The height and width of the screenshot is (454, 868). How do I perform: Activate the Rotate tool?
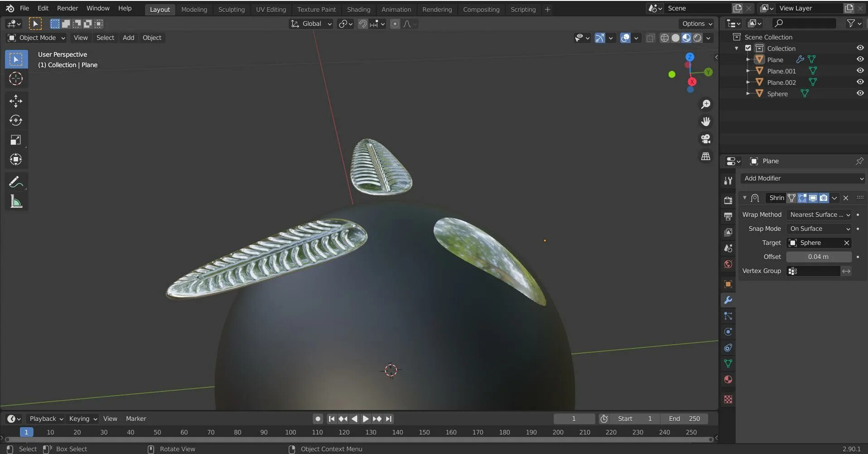[16, 120]
